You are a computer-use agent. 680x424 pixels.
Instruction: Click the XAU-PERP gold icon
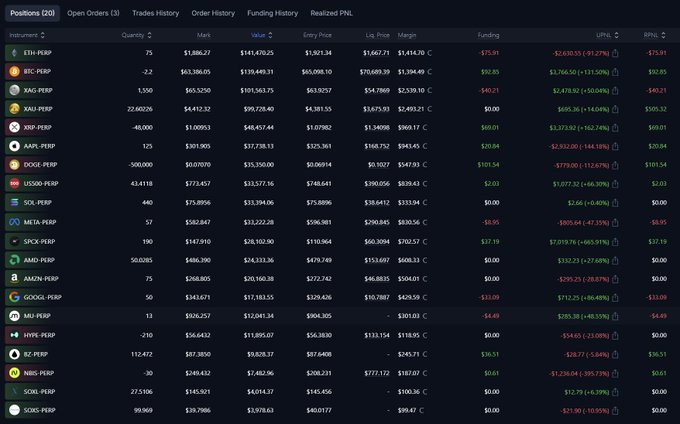[14, 109]
